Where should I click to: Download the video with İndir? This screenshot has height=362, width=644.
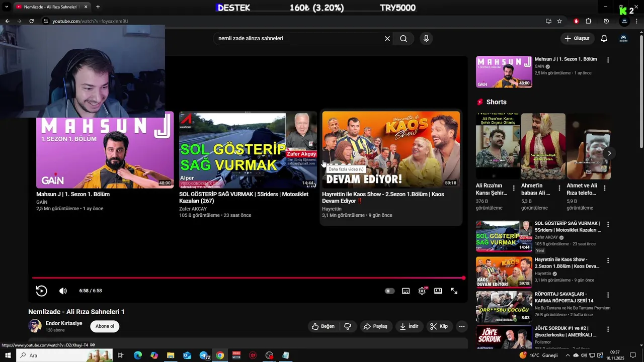pyautogui.click(x=409, y=326)
